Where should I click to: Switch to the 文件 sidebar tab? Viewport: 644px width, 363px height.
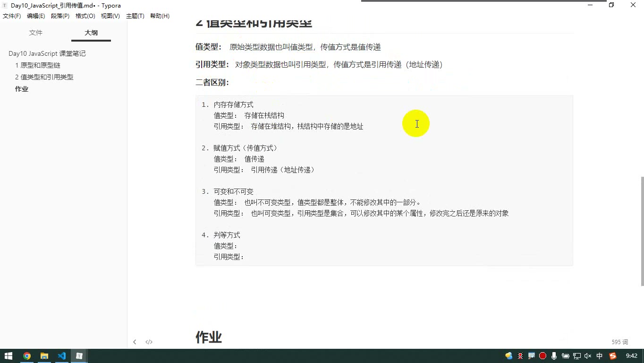point(36,33)
